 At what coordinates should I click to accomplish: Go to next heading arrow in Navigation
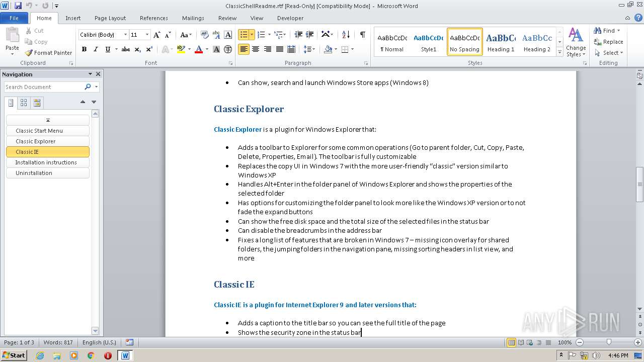coord(94,102)
